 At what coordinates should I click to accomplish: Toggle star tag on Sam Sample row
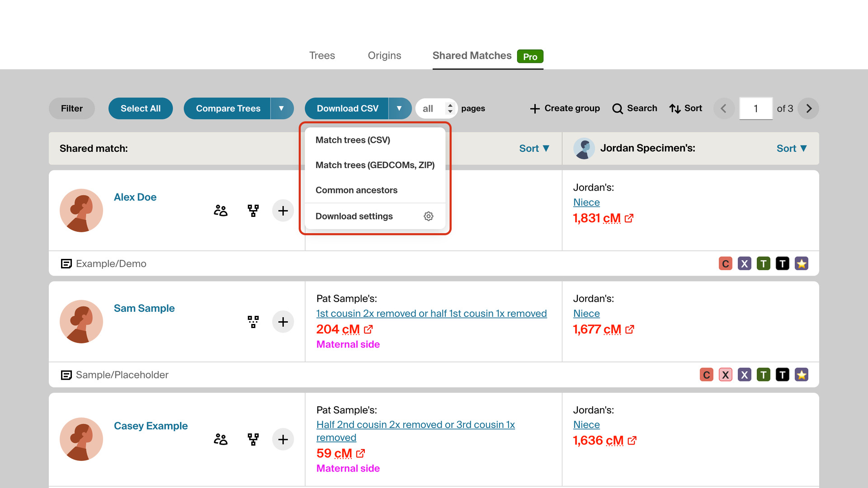(802, 375)
